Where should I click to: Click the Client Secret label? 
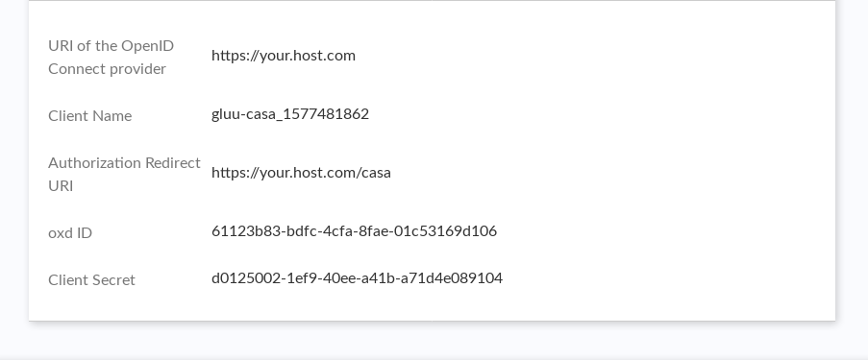(x=92, y=279)
